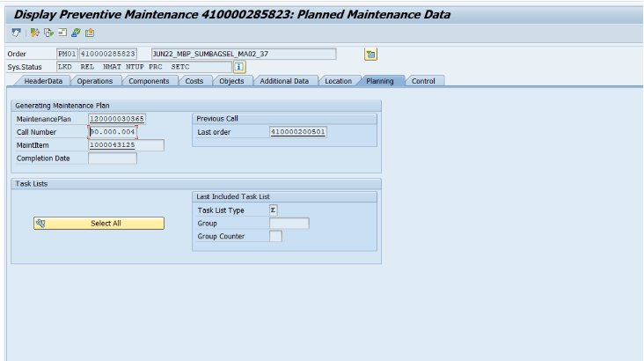Open the Location tab
The width and height of the screenshot is (644, 361).
pyautogui.click(x=338, y=81)
